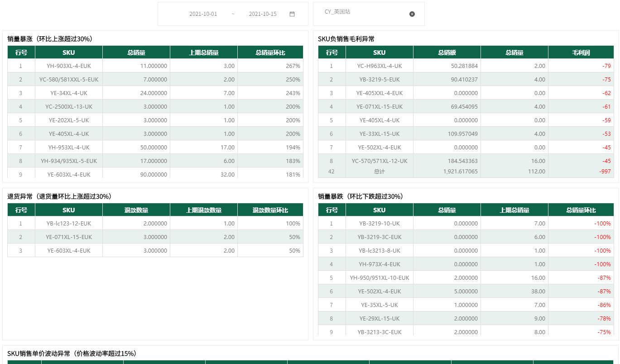Screen dimensions: 620x364
Task: Select SKU cell YE-202XL-5-UK
Action: [x=69, y=120]
